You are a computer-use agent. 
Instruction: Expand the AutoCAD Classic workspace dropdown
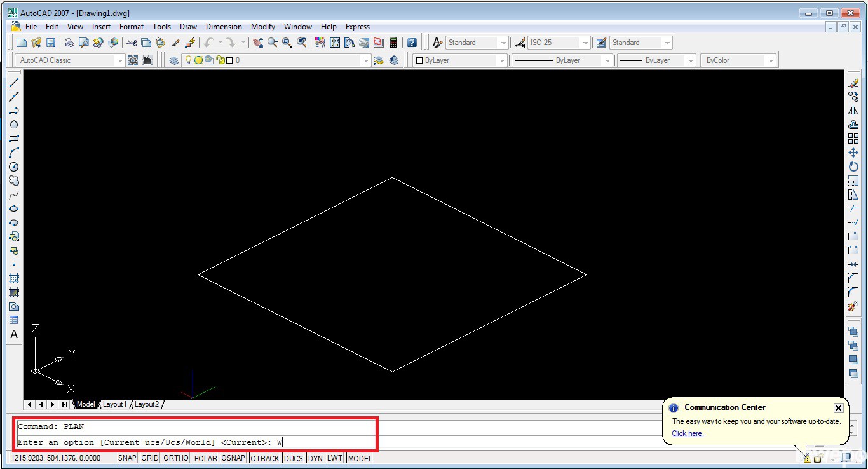click(119, 60)
